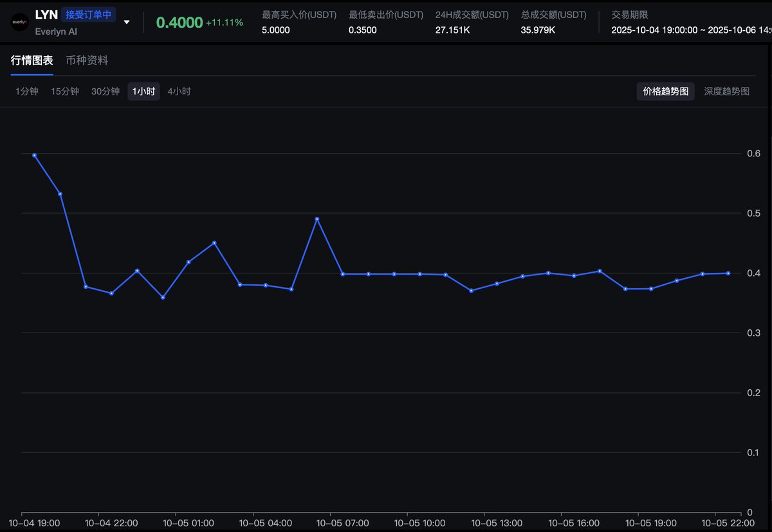The height and width of the screenshot is (532, 772).
Task: Select the 1分钟 chart interval
Action: click(27, 91)
